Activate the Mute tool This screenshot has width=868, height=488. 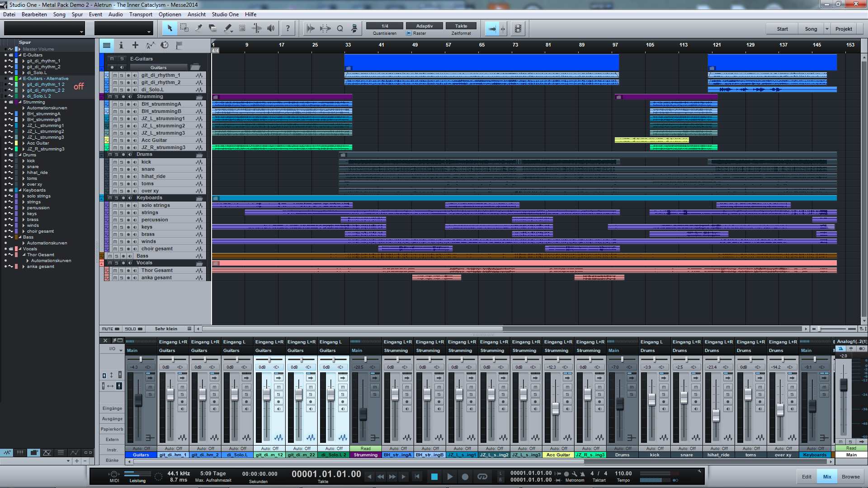242,28
